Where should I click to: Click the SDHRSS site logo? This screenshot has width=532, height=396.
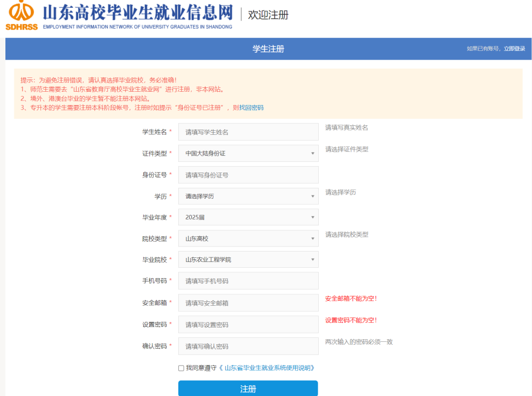[22, 15]
